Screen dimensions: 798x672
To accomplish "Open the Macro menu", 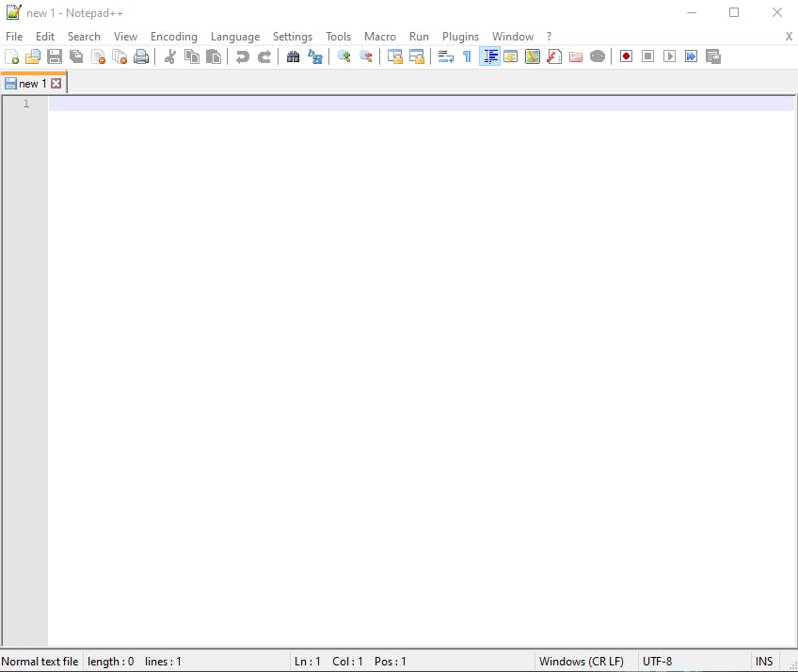I will click(x=379, y=37).
